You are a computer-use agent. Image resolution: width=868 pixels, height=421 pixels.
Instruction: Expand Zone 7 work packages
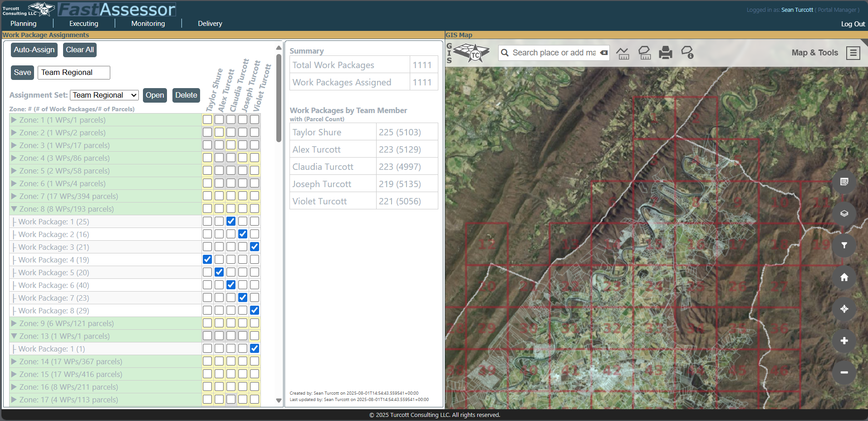[x=14, y=196]
